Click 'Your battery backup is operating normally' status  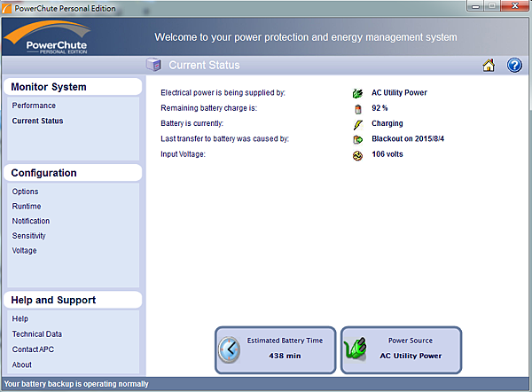tap(76, 384)
